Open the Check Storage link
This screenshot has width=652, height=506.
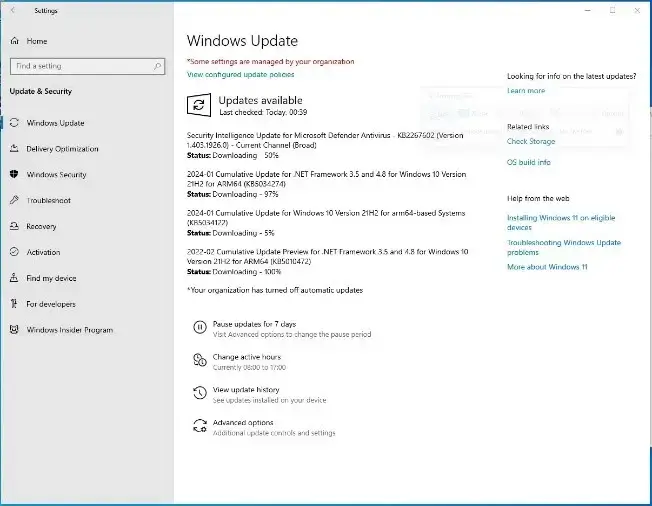tap(531, 141)
